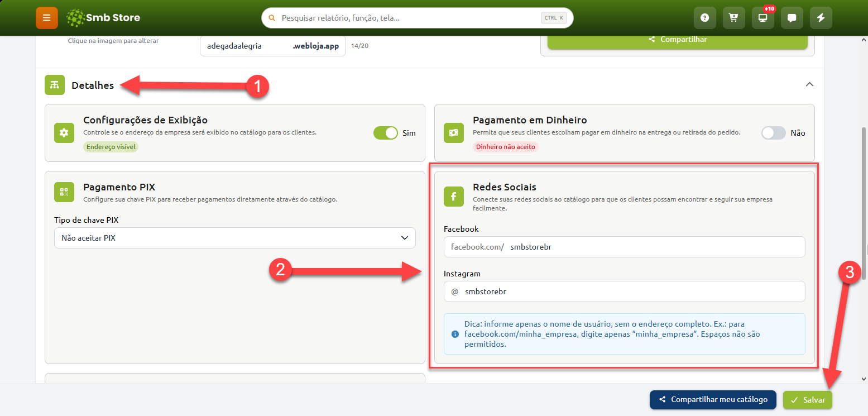Click the Configurações de Exibição gear icon

pos(64,133)
